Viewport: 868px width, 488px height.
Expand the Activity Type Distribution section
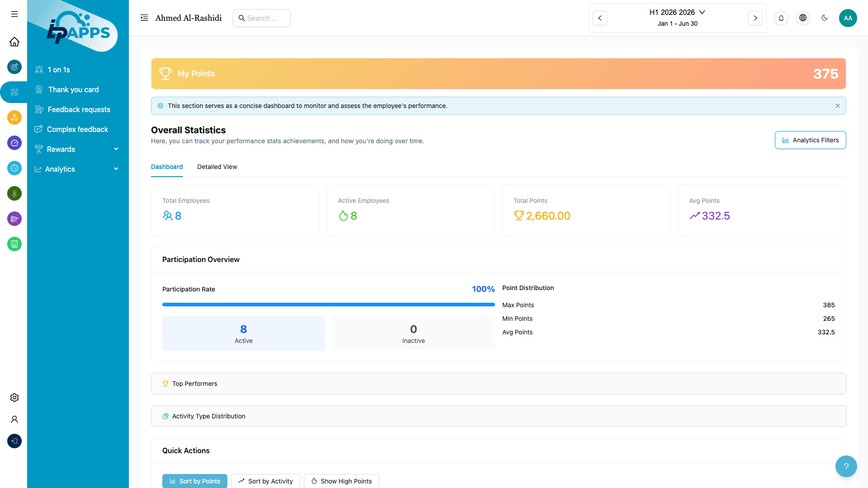pyautogui.click(x=498, y=416)
